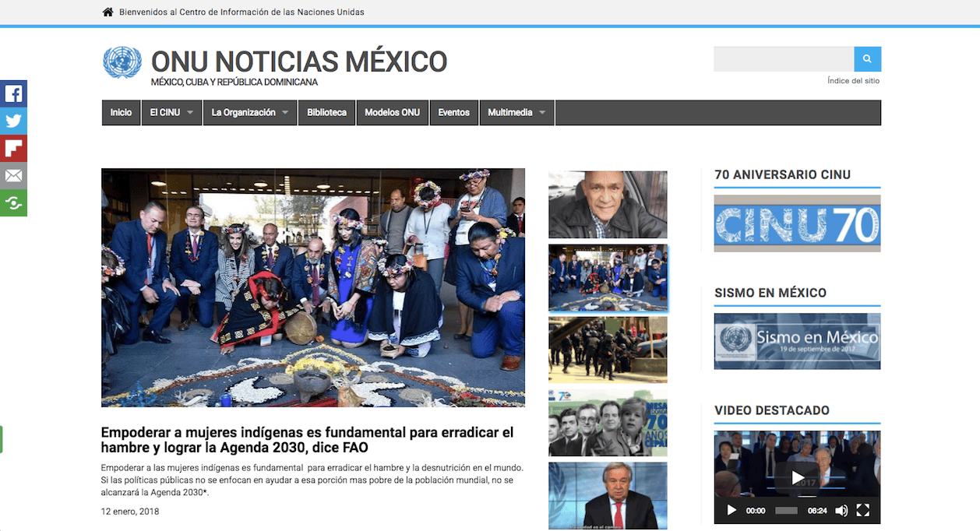Expand La Organización dropdown menu

click(x=250, y=113)
